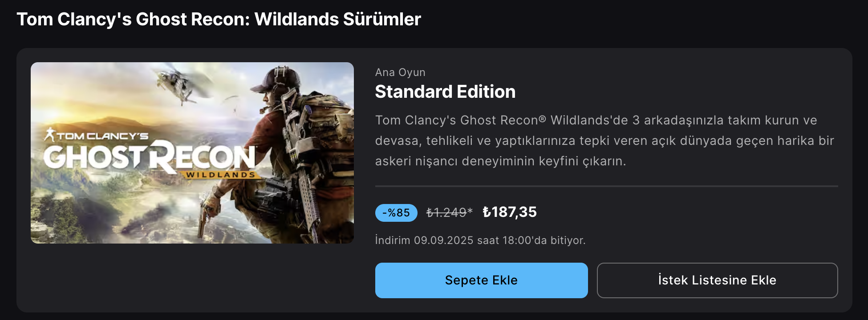868x320 pixels.
Task: Click the Tom Clancy's running figure emblem
Action: point(49,135)
